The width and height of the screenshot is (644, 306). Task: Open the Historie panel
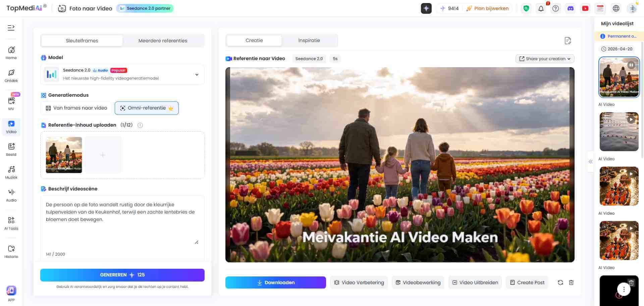tap(11, 251)
